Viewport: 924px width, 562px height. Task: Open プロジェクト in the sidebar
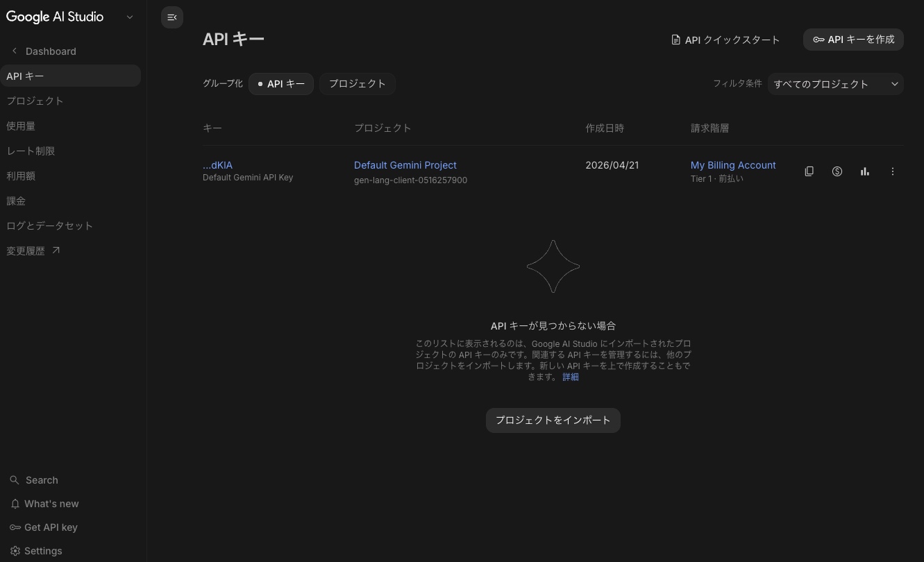70,101
